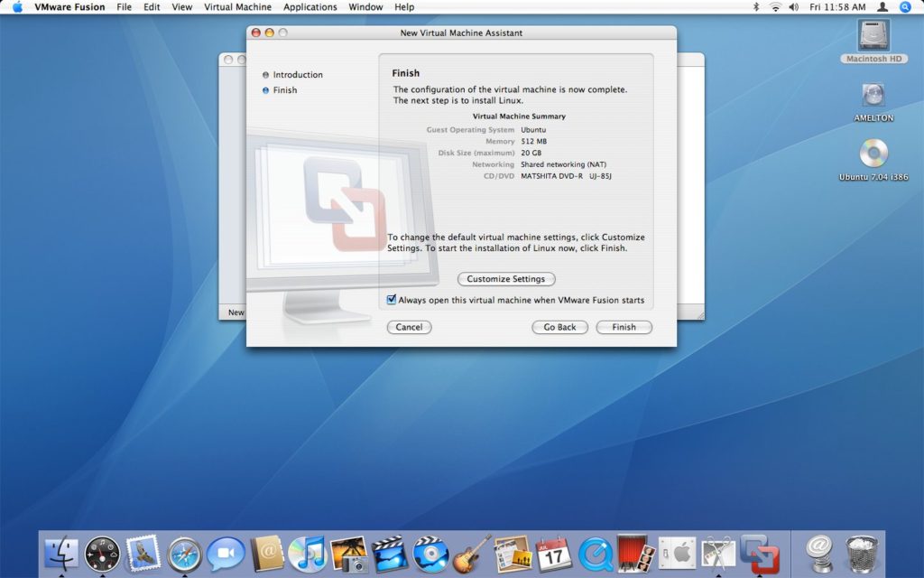The width and height of the screenshot is (924, 578).
Task: Open the Trash in the Dock
Action: pyautogui.click(x=861, y=554)
